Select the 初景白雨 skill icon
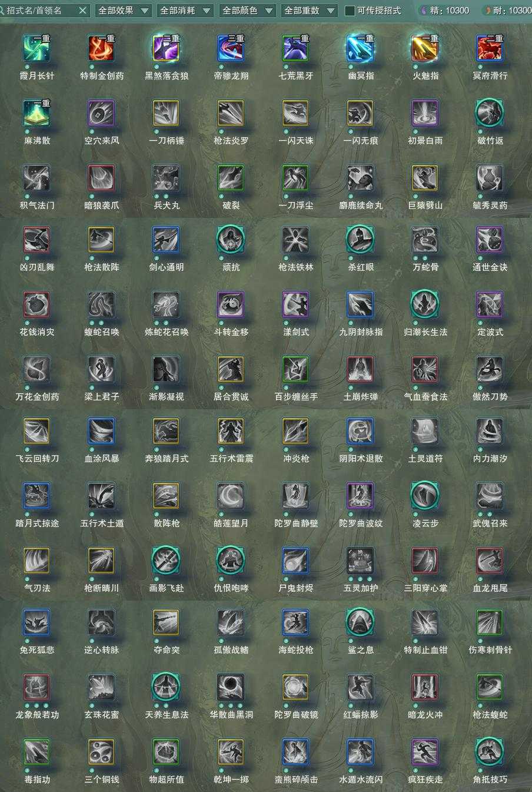 [425, 113]
